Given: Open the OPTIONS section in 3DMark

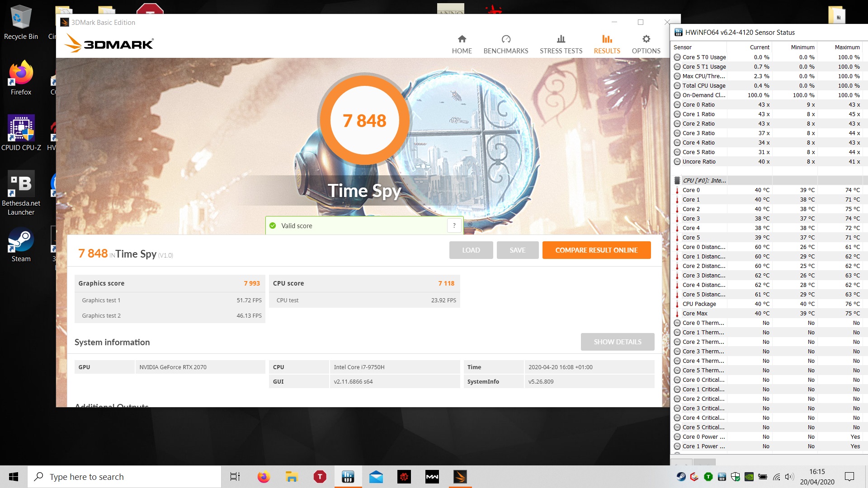Looking at the screenshot, I should (646, 44).
